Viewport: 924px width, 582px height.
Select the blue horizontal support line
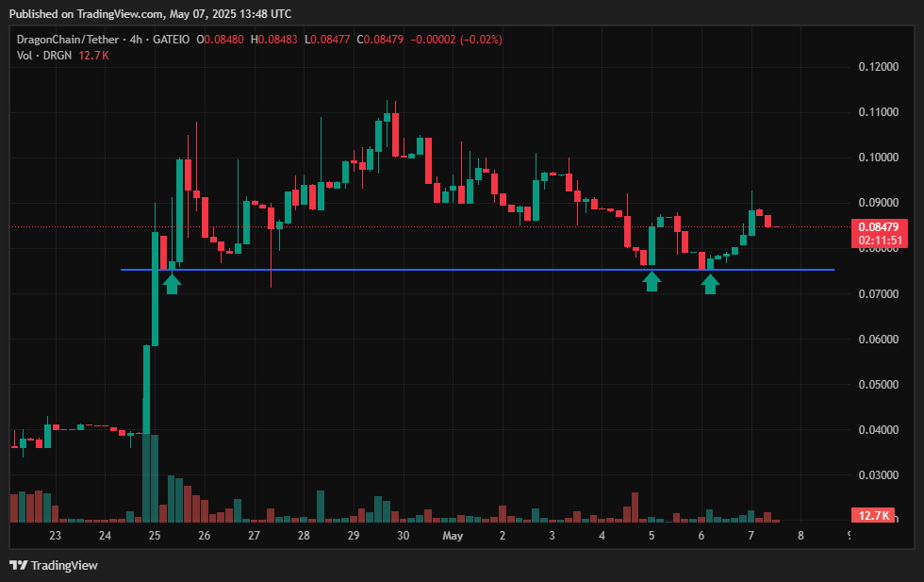(477, 270)
